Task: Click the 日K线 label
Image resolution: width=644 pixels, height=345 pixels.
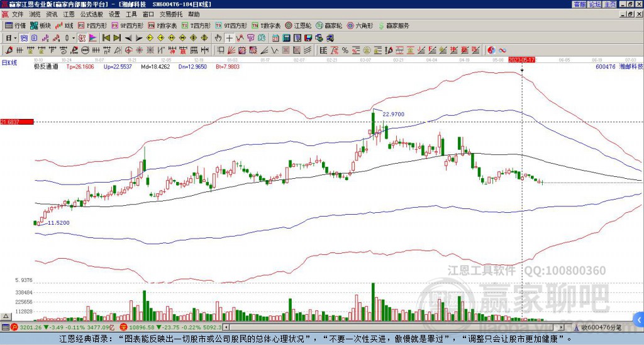Action: (x=9, y=62)
